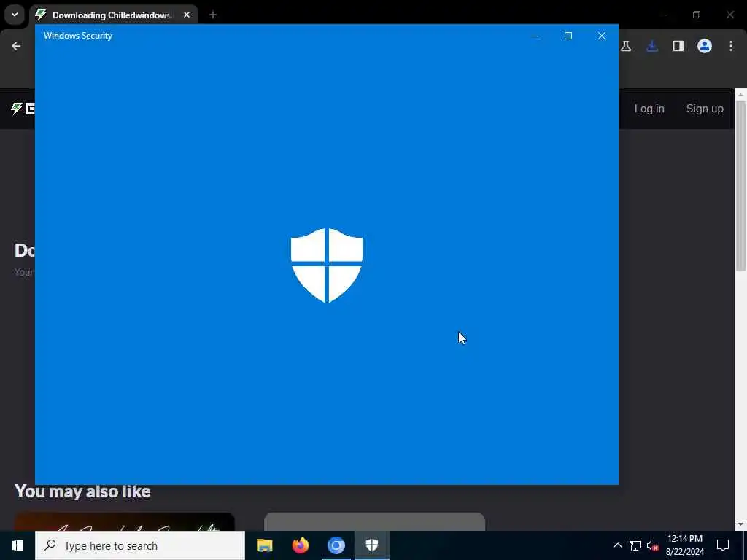Minimize the Windows Security window
Screen dimensions: 747x560
coord(535,36)
